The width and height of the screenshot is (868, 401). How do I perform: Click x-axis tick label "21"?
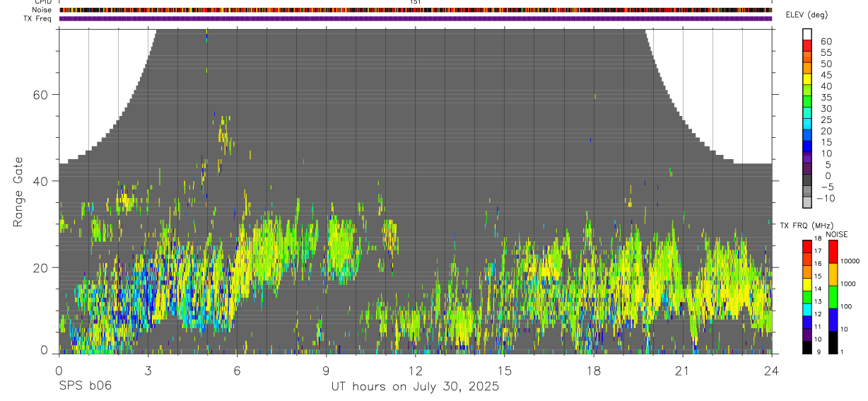click(683, 370)
